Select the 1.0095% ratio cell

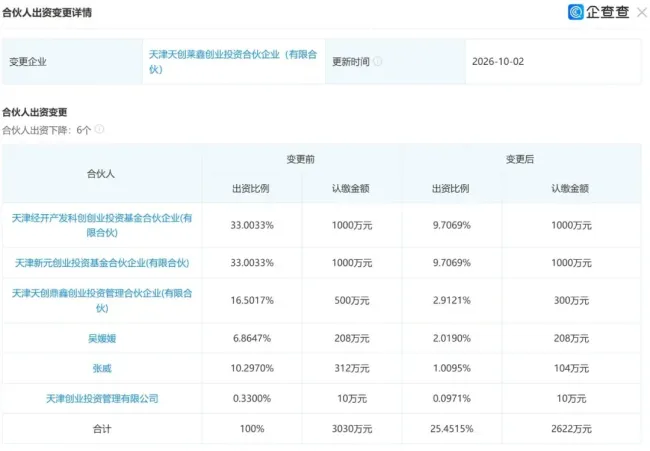pos(452,368)
